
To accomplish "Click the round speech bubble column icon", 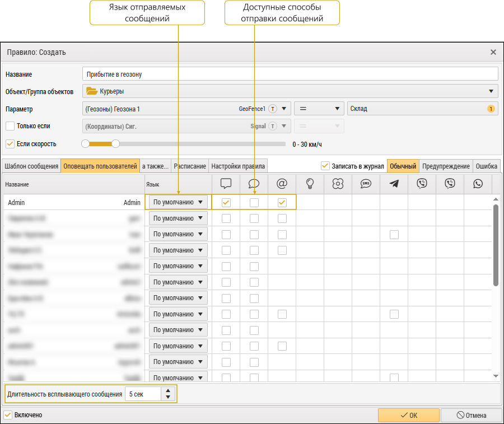I will coord(254,184).
